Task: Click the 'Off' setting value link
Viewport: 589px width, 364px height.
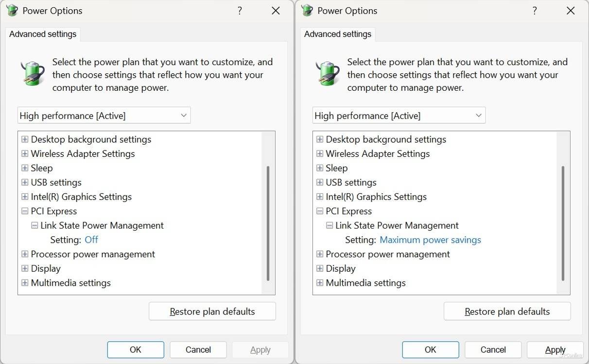Action: point(91,240)
